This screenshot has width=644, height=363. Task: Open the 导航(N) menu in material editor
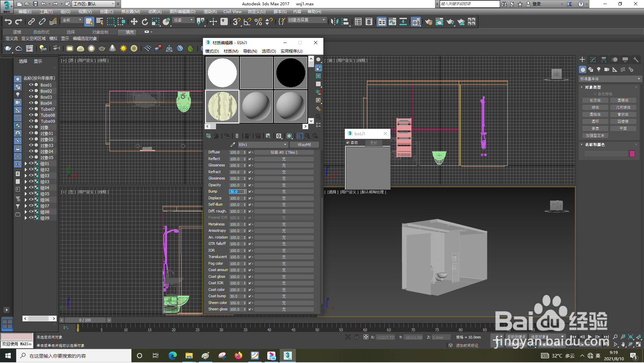pyautogui.click(x=250, y=51)
